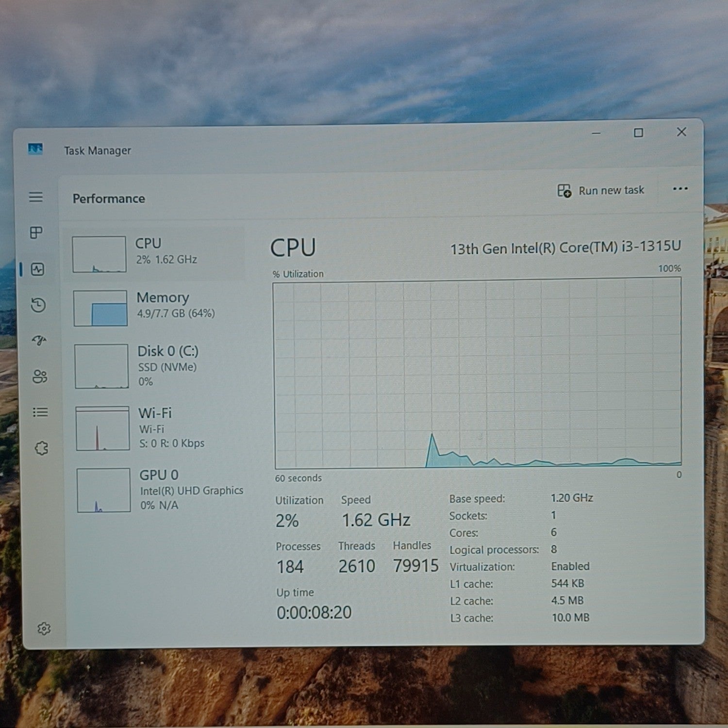
Task: Click the Performance page heading
Action: pyautogui.click(x=109, y=199)
